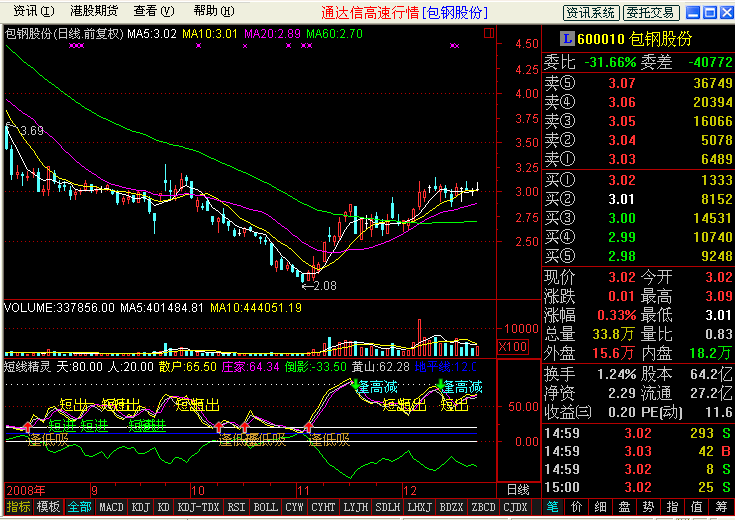Click the PE(动) 11.6 value
This screenshot has height=520, width=735.
point(720,412)
